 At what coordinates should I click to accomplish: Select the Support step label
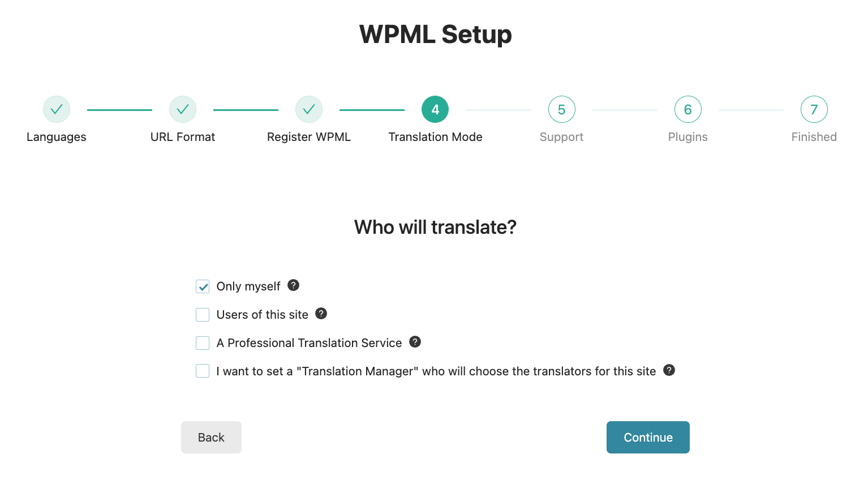pyautogui.click(x=561, y=136)
